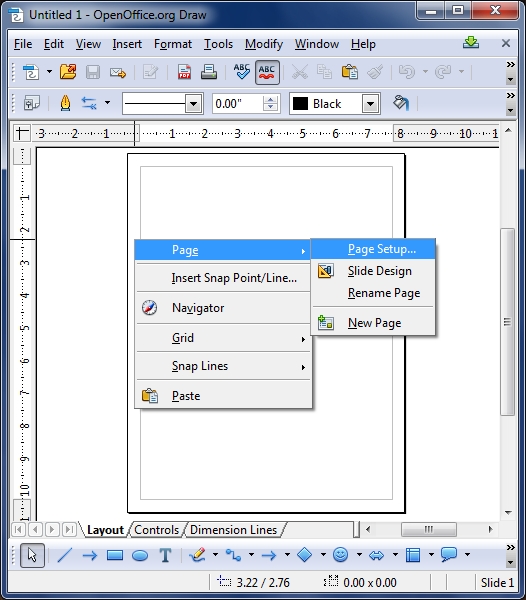This screenshot has height=600, width=526.
Task: Select the Callouts speech bubble tool
Action: [x=449, y=555]
